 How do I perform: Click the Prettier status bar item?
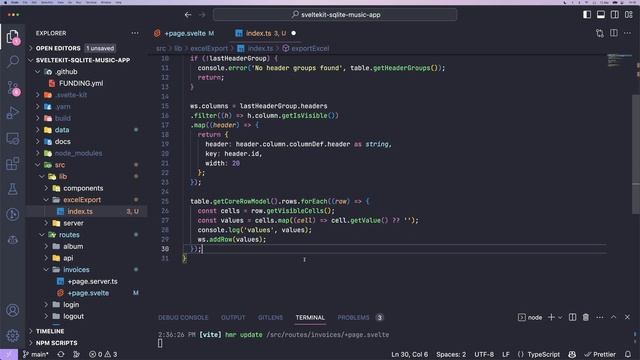point(600,354)
